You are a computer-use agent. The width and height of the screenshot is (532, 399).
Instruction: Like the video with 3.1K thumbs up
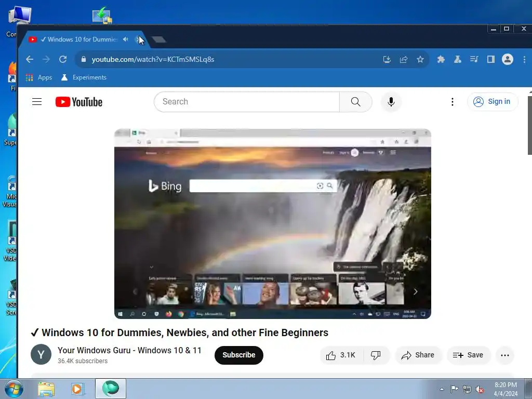pos(341,355)
